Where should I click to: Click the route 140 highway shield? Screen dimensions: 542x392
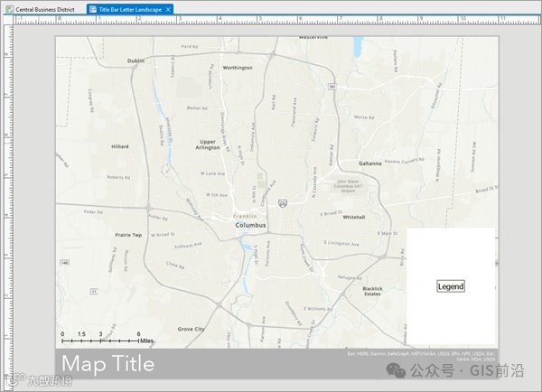tap(65, 263)
